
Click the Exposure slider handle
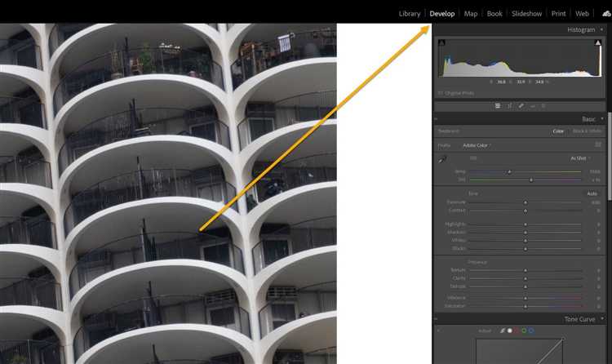(526, 202)
